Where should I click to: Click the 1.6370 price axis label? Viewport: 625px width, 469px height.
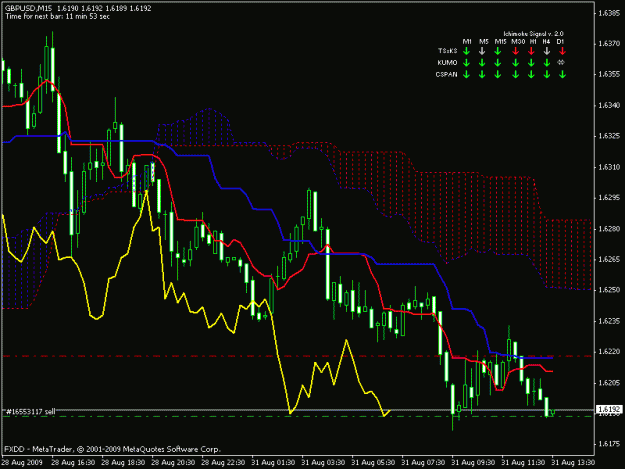pos(609,43)
